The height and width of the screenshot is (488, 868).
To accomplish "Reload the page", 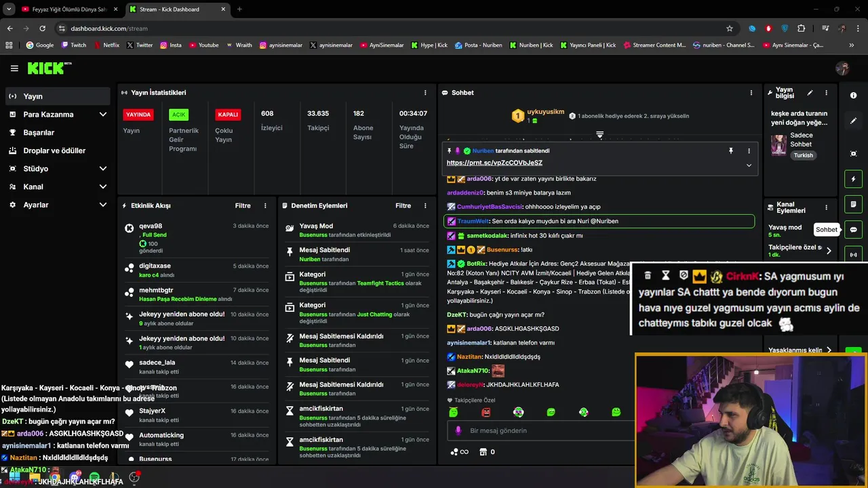I will [x=42, y=28].
